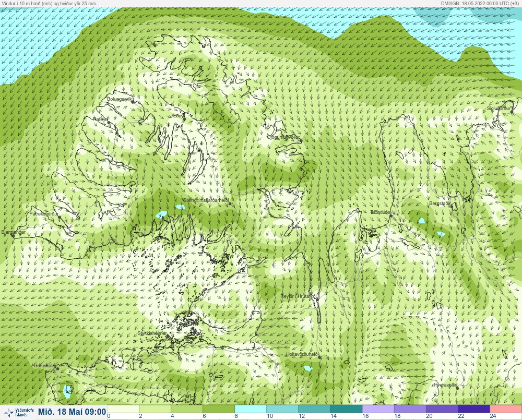Pick the pink above-24 m/s legend swatch
Viewport: 522px width, 420px height.
(x=506, y=409)
